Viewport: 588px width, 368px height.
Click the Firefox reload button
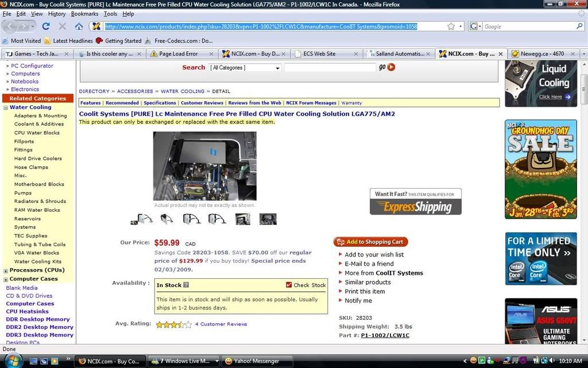coord(46,26)
